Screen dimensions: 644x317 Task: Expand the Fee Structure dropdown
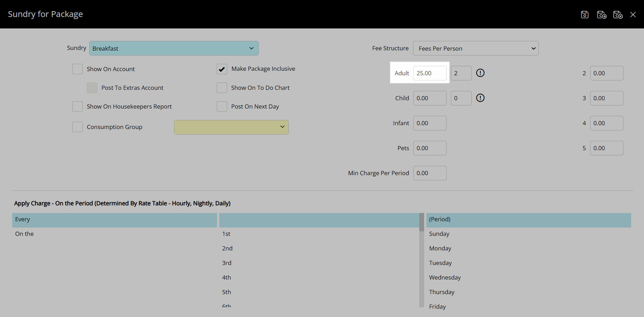(476, 48)
